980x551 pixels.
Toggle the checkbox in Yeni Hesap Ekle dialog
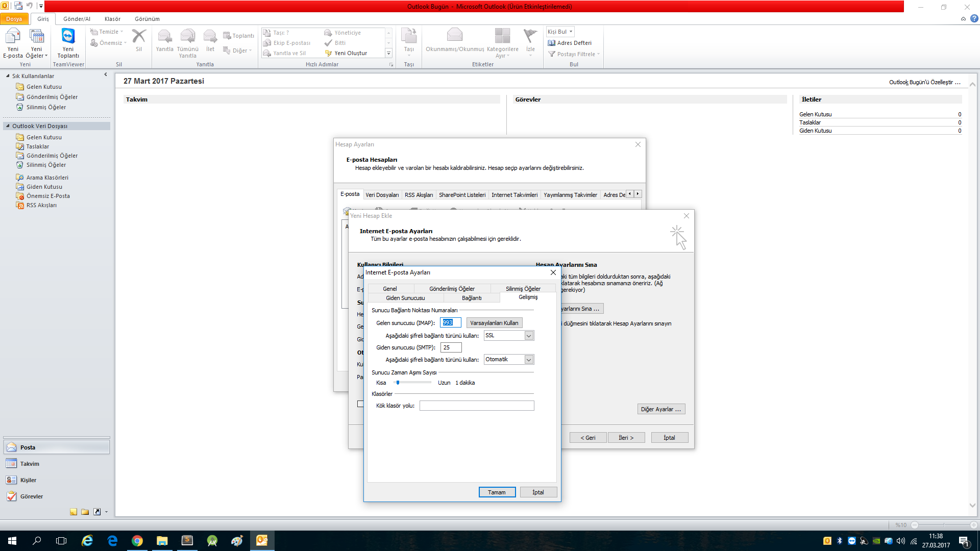360,404
